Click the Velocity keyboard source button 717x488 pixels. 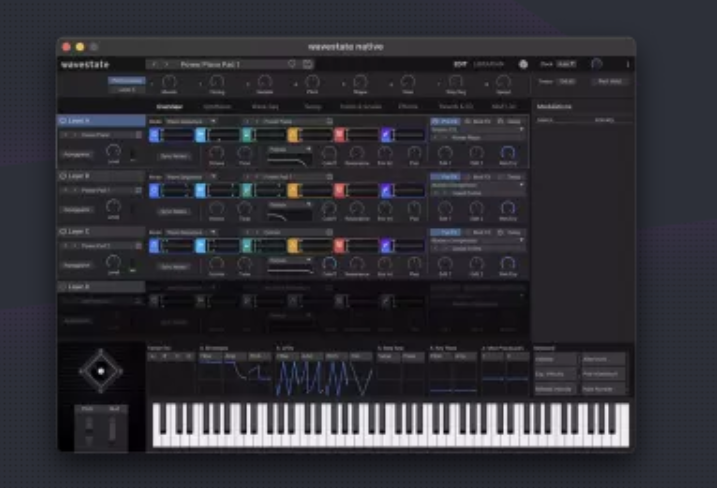[555, 359]
